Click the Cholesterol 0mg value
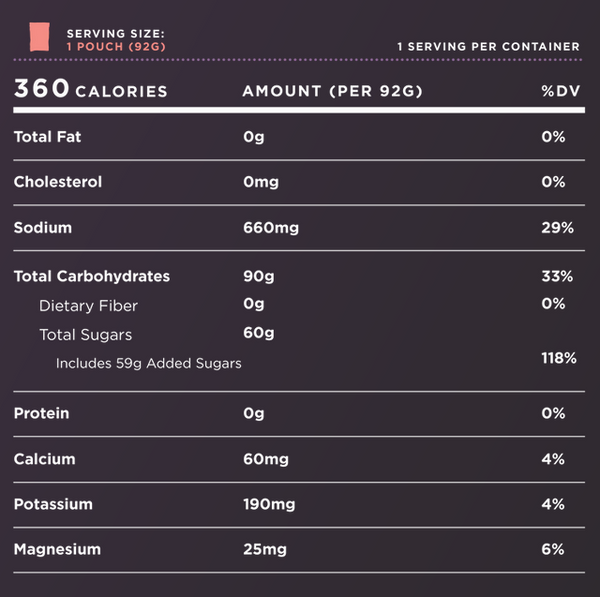 tap(261, 182)
